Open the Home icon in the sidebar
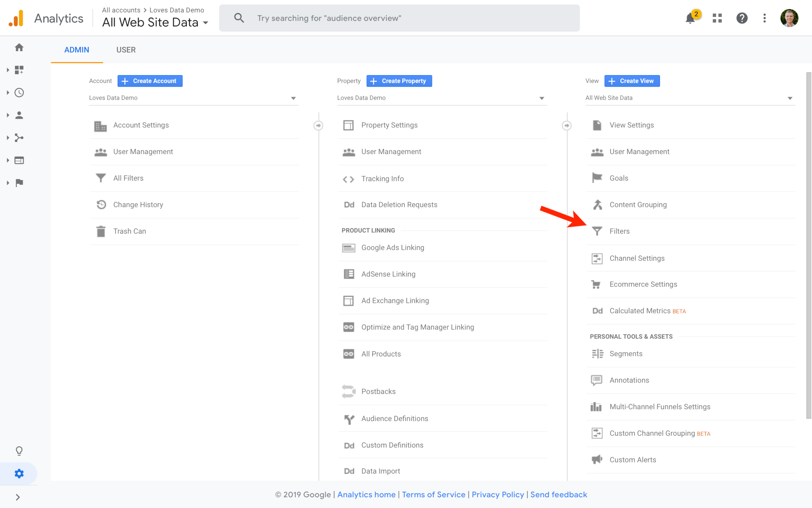 19,47
